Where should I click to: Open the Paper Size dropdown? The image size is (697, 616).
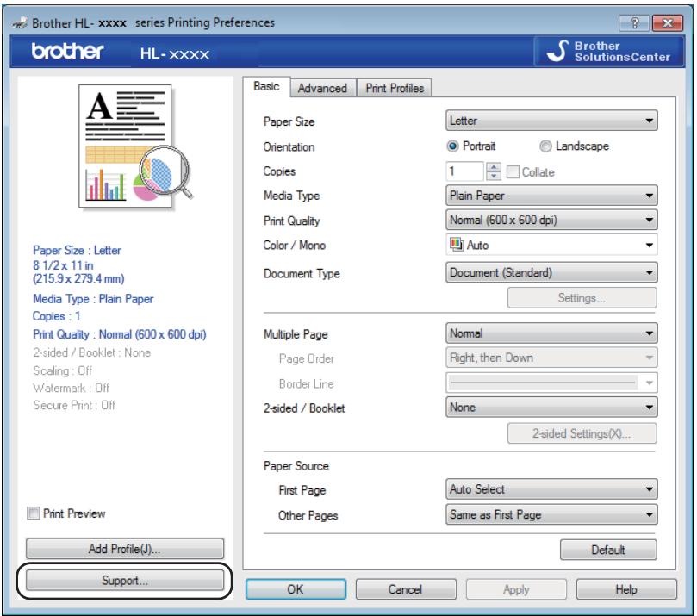pos(551,121)
